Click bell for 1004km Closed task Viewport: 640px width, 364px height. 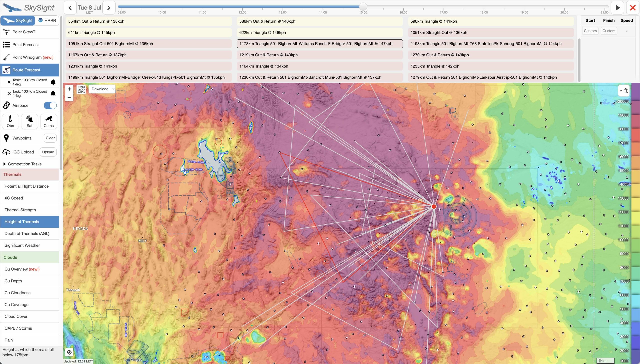[x=53, y=93]
